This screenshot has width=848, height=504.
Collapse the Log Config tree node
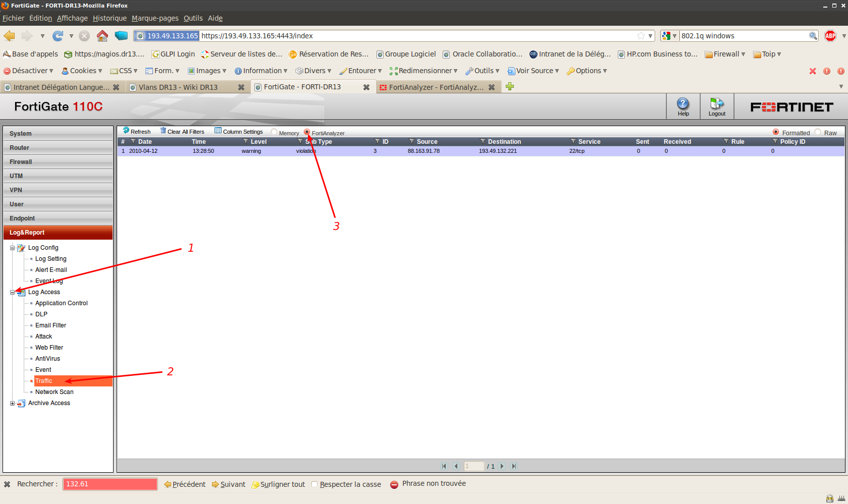tap(13, 248)
